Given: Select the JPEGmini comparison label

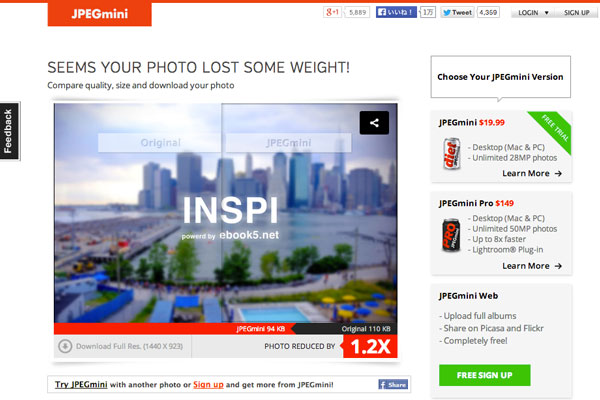Looking at the screenshot, I should (x=289, y=143).
